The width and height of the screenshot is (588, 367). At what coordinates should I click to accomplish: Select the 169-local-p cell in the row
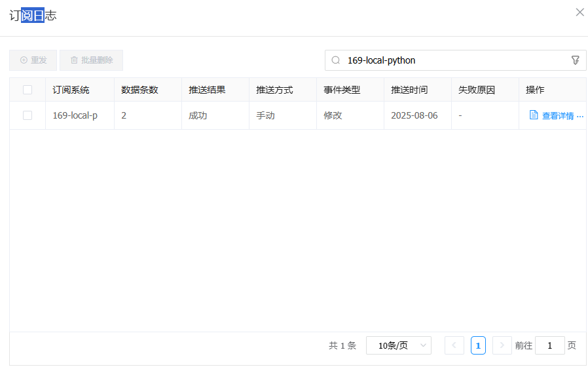coord(75,116)
